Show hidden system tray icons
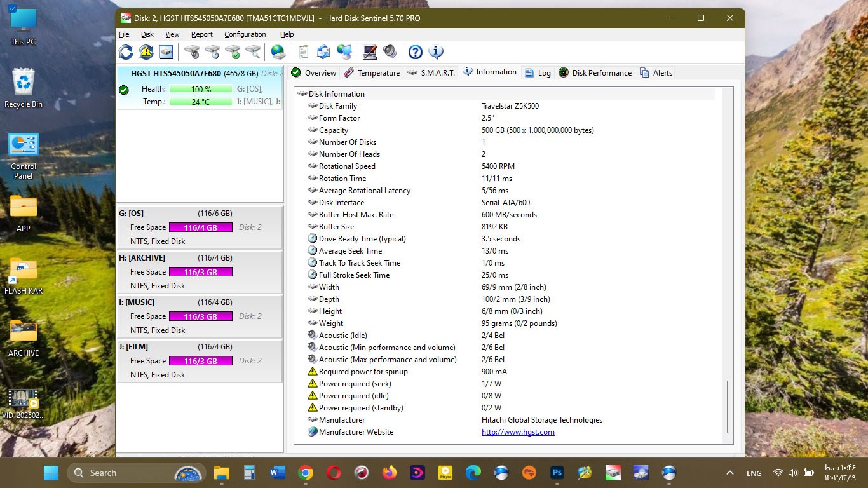 pos(730,473)
